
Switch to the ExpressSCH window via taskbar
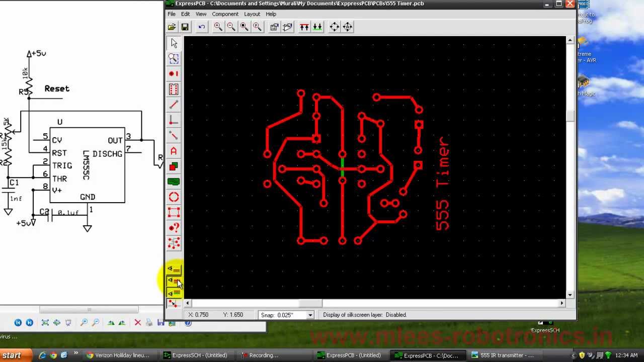(198, 355)
